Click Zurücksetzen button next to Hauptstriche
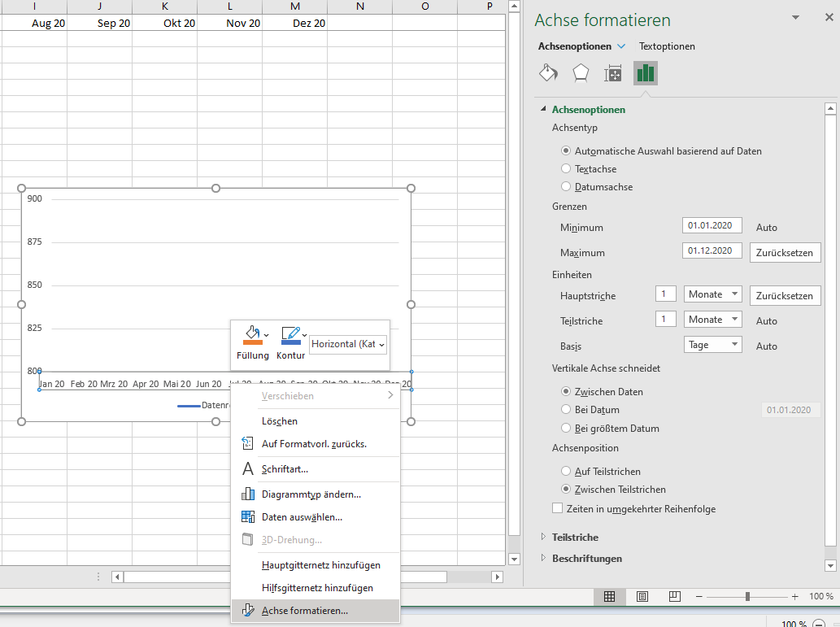The height and width of the screenshot is (627, 840). (785, 295)
